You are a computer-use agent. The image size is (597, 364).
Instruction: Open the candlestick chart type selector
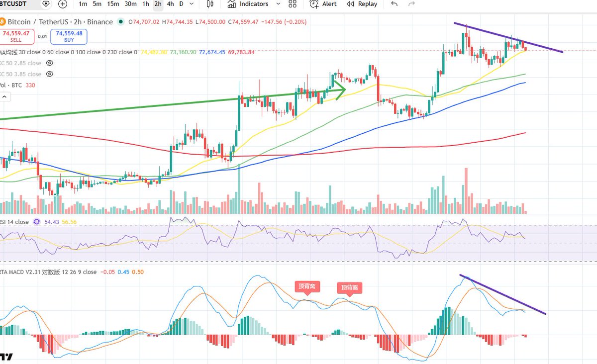point(209,4)
